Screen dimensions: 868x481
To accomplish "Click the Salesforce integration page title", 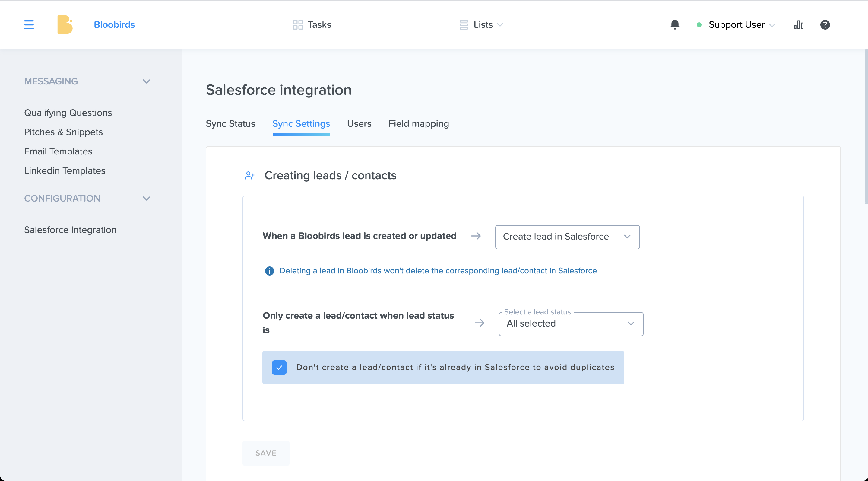I will click(x=279, y=90).
